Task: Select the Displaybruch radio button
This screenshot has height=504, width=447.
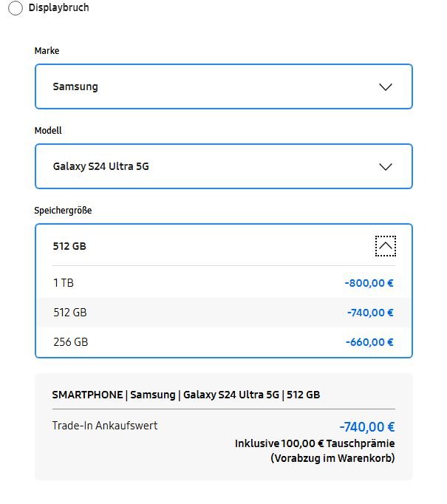Action: point(15,8)
